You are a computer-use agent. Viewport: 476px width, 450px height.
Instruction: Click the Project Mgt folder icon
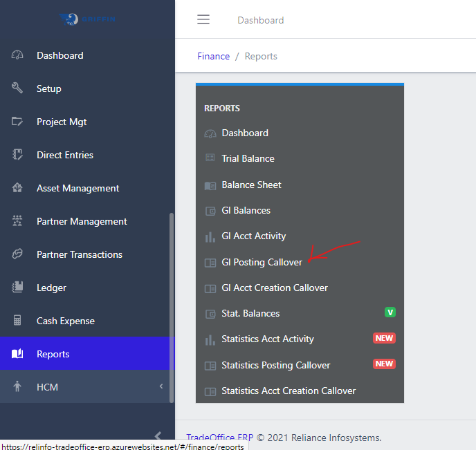[x=18, y=122]
